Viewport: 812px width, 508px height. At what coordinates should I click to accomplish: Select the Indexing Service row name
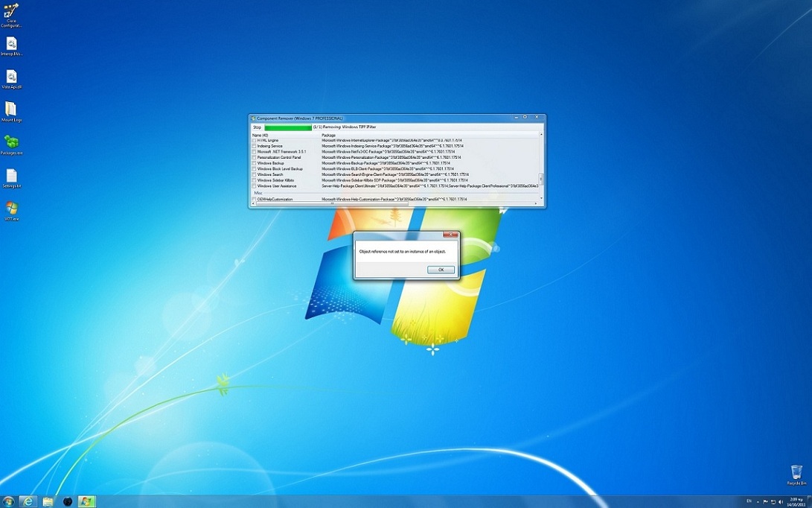[270, 146]
